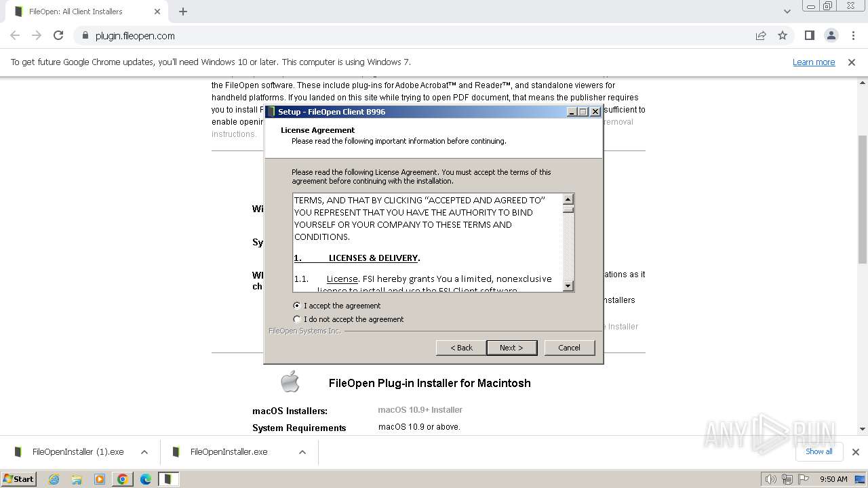Open Chrome profile avatar
Screen dimensions: 868x488
[831, 36]
